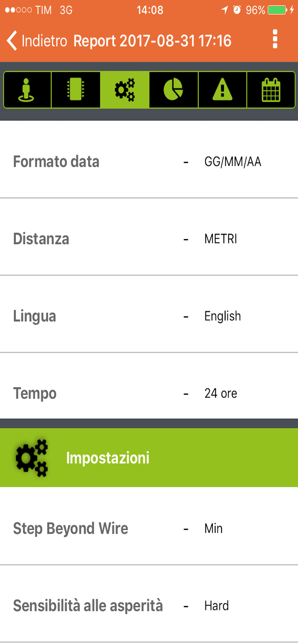Tap the English language value

[x=222, y=316]
